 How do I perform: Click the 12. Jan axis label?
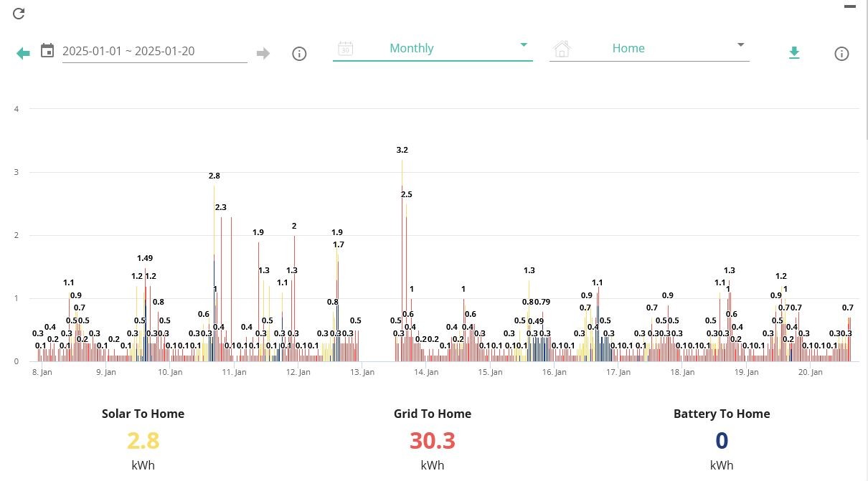(298, 372)
